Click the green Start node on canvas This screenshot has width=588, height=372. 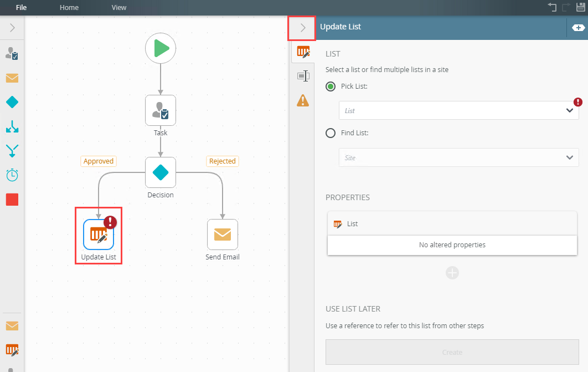[x=161, y=48]
